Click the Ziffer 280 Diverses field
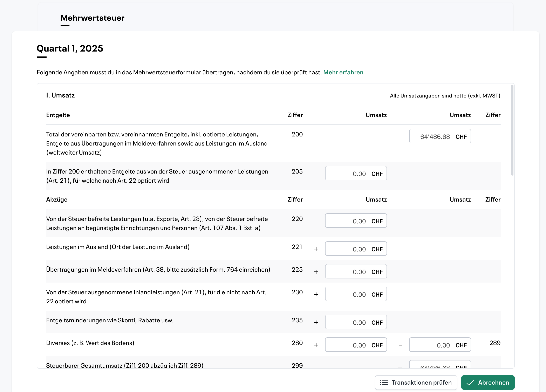Image resolution: width=546 pixels, height=392 pixels. click(356, 345)
